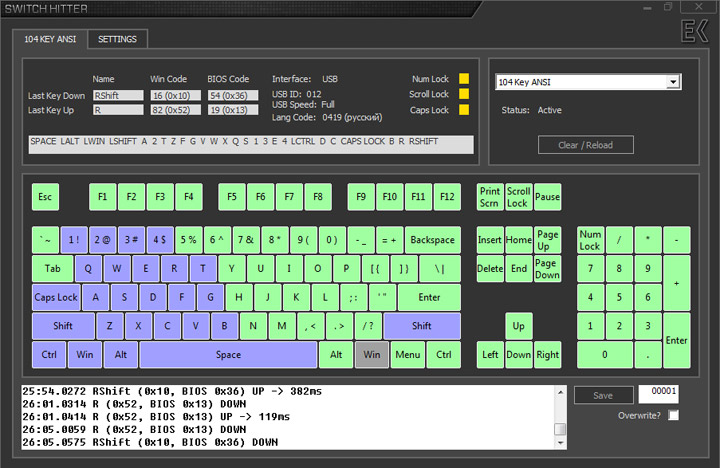Switch to the SETTINGS tab
This screenshot has height=468, width=720.
tap(118, 39)
